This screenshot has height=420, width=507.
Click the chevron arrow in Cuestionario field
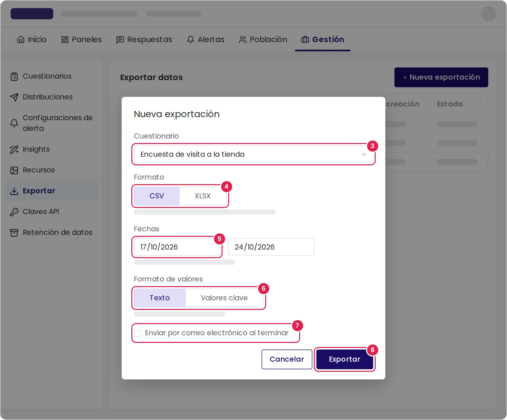click(364, 154)
